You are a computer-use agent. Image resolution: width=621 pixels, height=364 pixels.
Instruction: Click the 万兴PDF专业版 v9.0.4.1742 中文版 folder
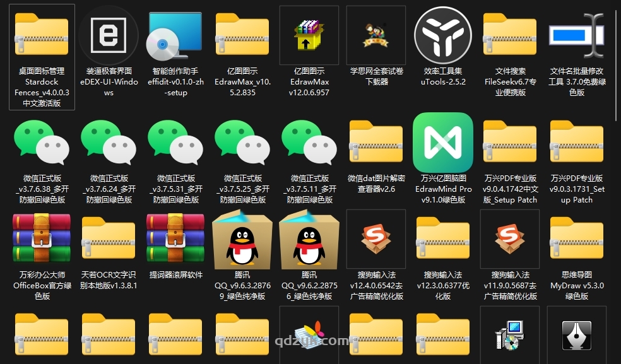pyautogui.click(x=509, y=143)
